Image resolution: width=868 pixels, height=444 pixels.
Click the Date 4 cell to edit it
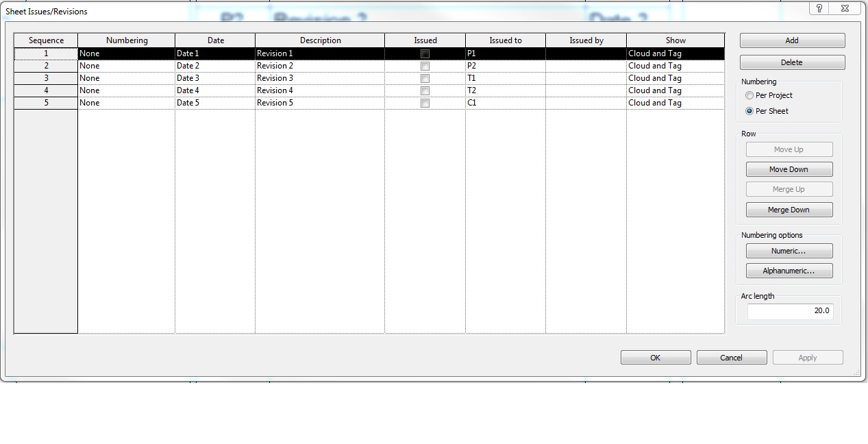[x=214, y=90]
